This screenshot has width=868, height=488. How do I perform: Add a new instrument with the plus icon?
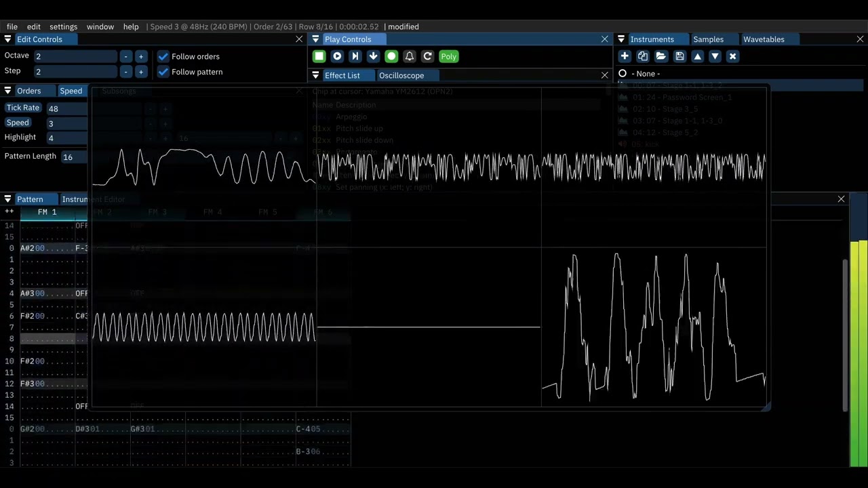click(625, 56)
